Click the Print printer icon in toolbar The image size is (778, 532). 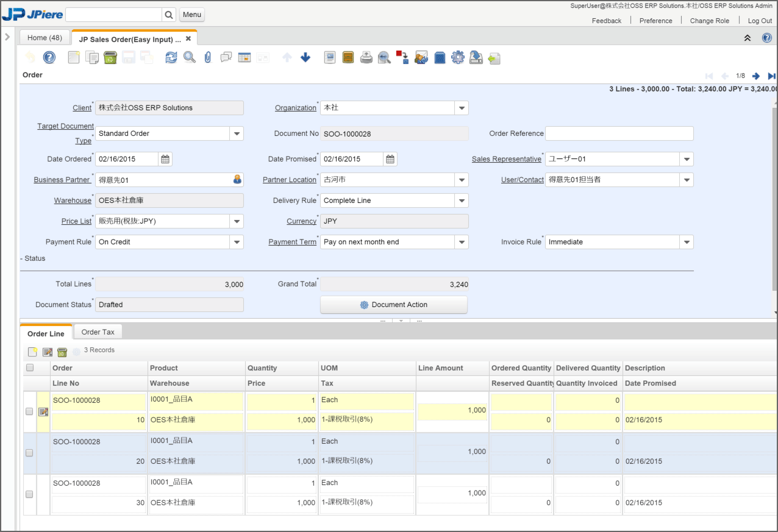click(x=366, y=58)
